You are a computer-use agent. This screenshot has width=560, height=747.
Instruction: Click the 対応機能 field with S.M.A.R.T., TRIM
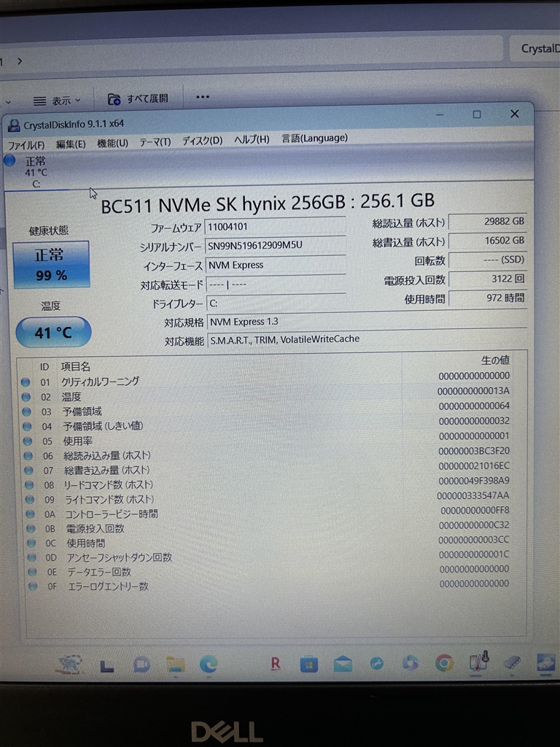[x=367, y=339]
